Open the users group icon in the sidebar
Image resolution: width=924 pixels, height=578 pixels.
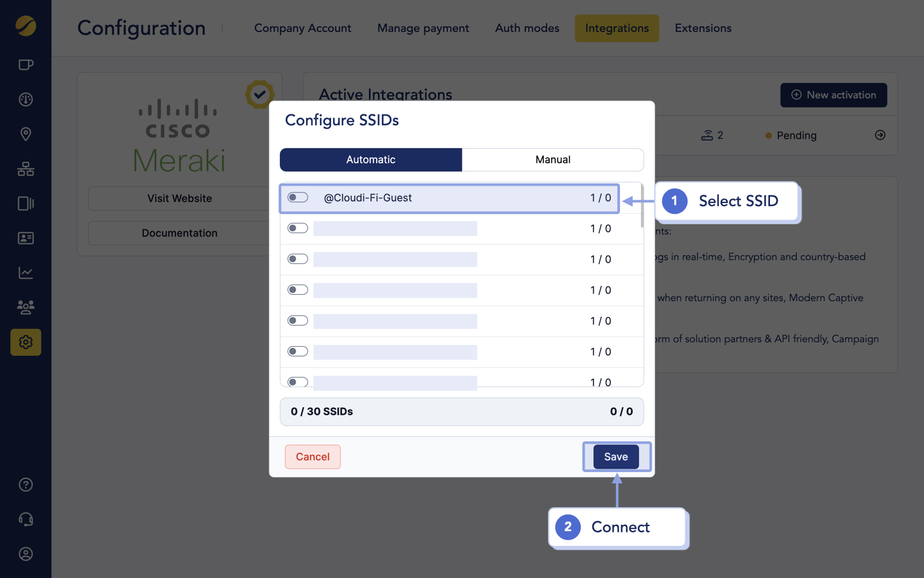[x=26, y=308]
